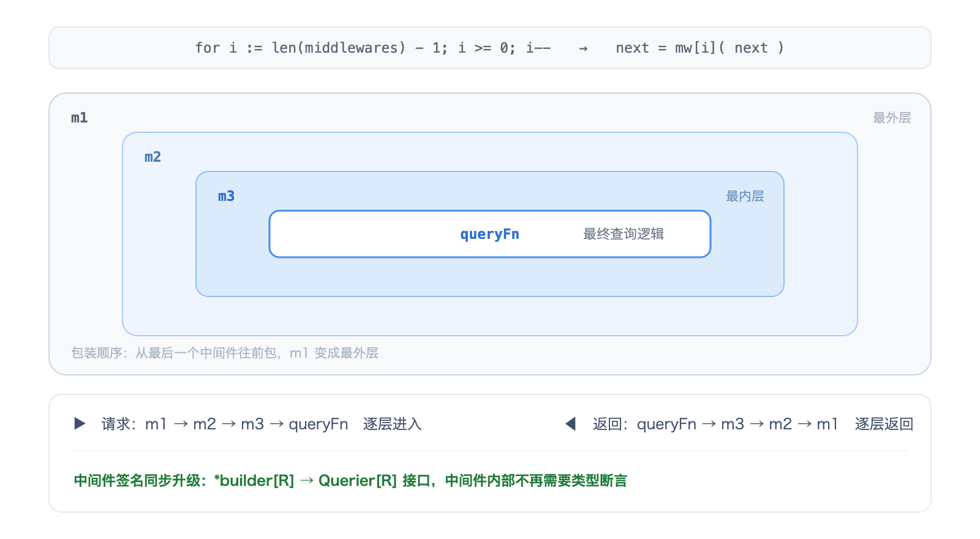Click the *builder[R] text
The height and width of the screenshot is (539, 980).
pyautogui.click(x=254, y=481)
